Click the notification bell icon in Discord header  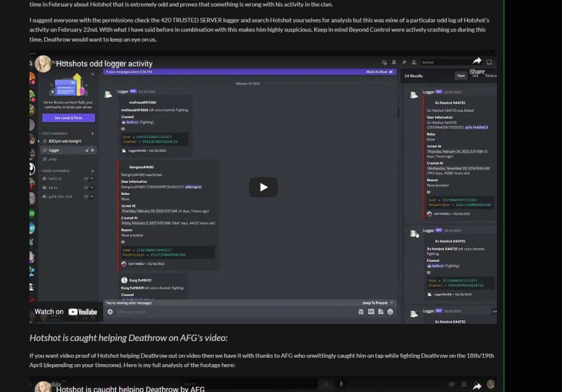pyautogui.click(x=394, y=62)
